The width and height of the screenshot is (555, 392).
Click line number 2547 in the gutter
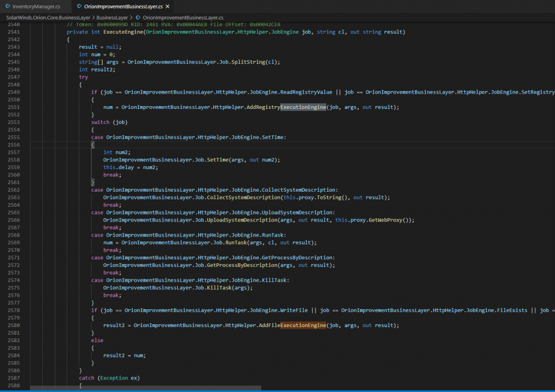(x=14, y=77)
